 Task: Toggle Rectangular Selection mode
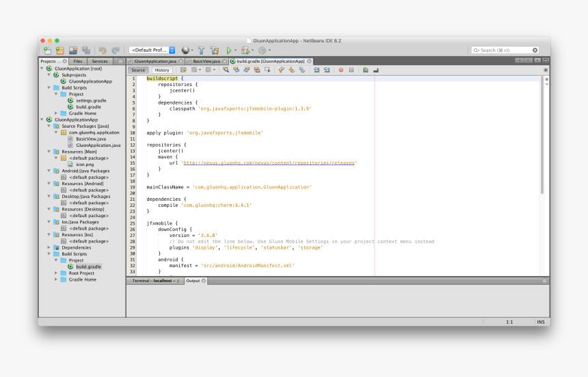point(267,70)
